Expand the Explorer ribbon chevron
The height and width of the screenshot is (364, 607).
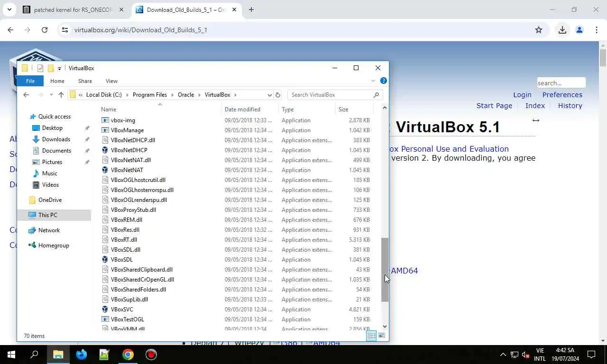[x=373, y=81]
